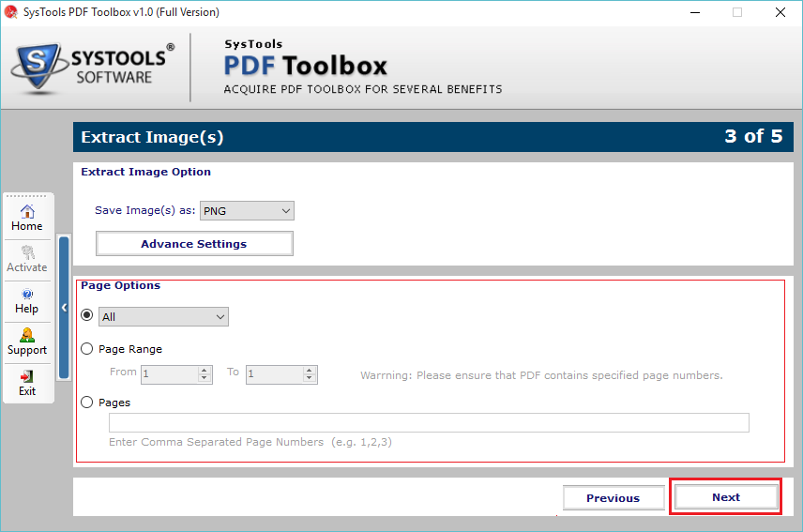Viewport: 803px width, 532px height.
Task: Click the title bar app icon
Action: (10, 12)
